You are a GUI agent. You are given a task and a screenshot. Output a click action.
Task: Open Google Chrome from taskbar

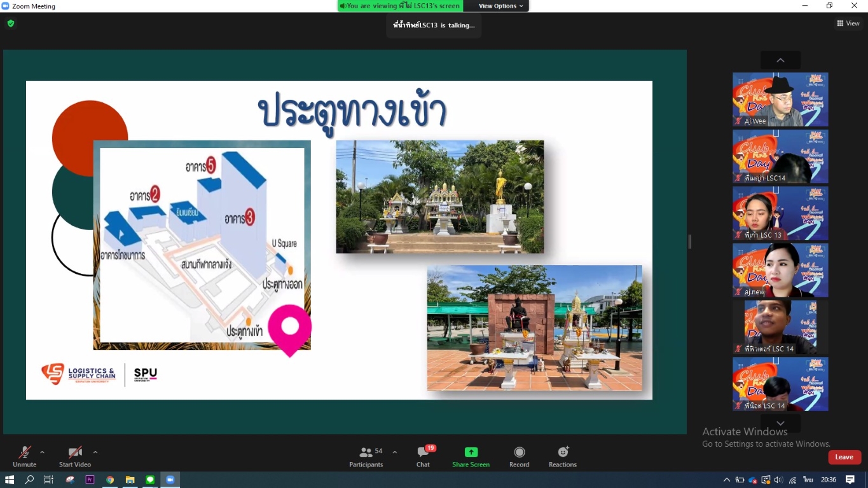click(110, 480)
